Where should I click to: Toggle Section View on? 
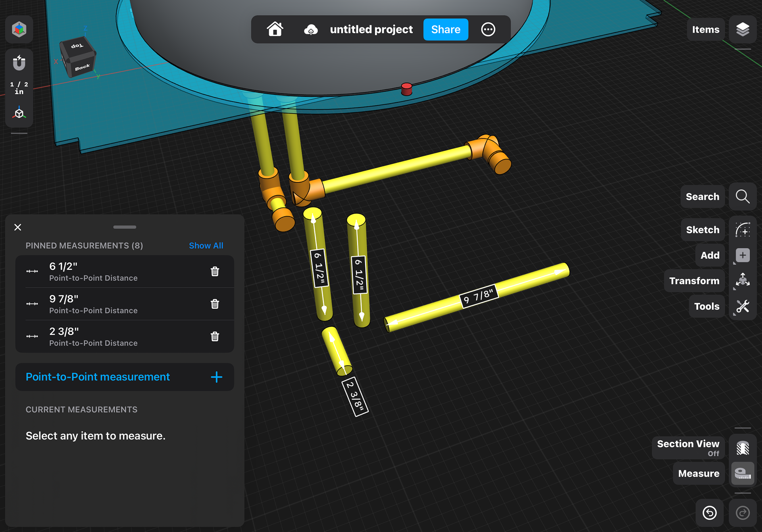point(743,448)
